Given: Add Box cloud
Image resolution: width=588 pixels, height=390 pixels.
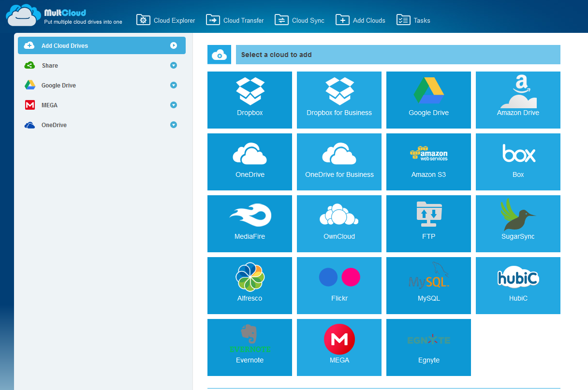Looking at the screenshot, I should (518, 162).
